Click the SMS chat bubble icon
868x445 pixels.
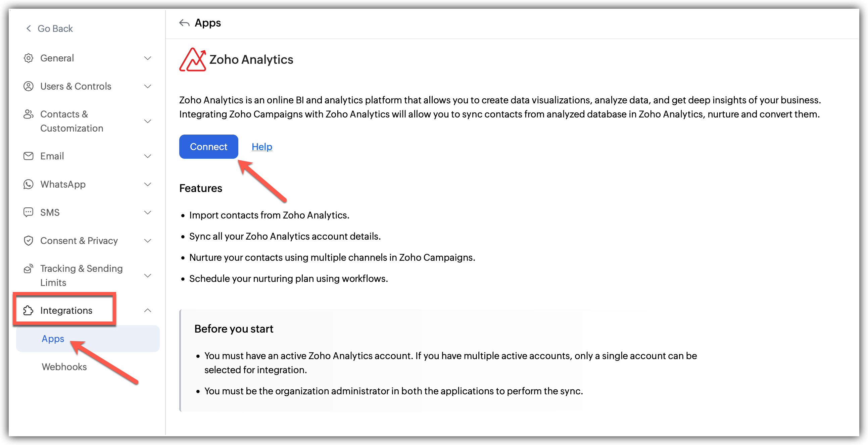[29, 212]
